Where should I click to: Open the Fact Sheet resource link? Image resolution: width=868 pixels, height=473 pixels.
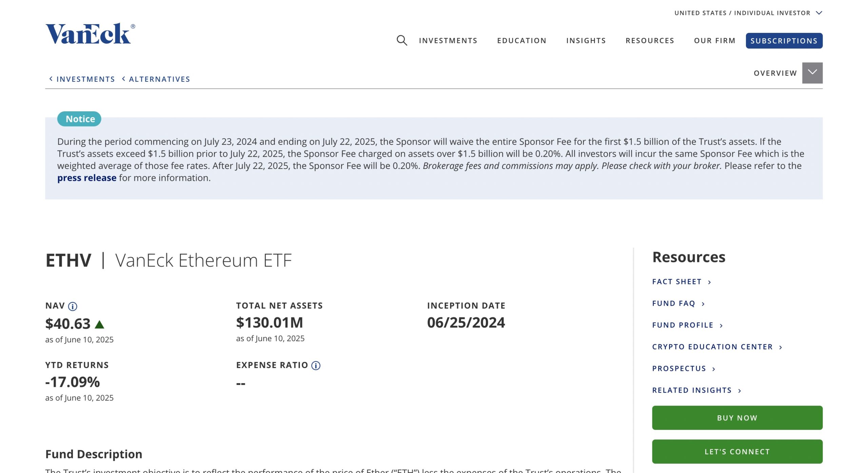[682, 282]
